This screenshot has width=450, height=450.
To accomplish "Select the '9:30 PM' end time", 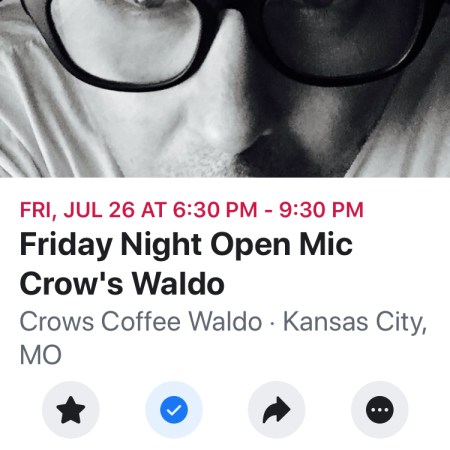I will 321,210.
